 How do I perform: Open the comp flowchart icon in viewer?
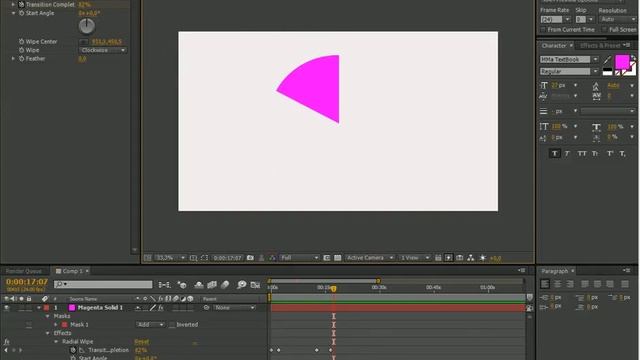471,258
